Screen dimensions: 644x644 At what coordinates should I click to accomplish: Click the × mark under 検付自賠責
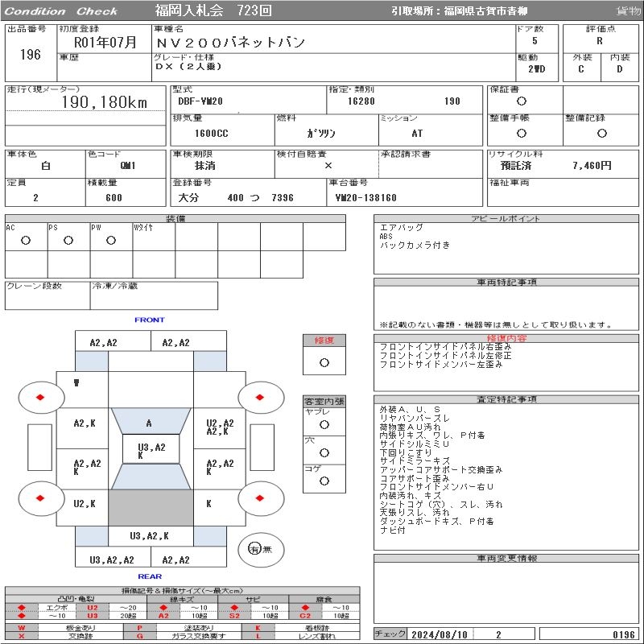(x=328, y=166)
